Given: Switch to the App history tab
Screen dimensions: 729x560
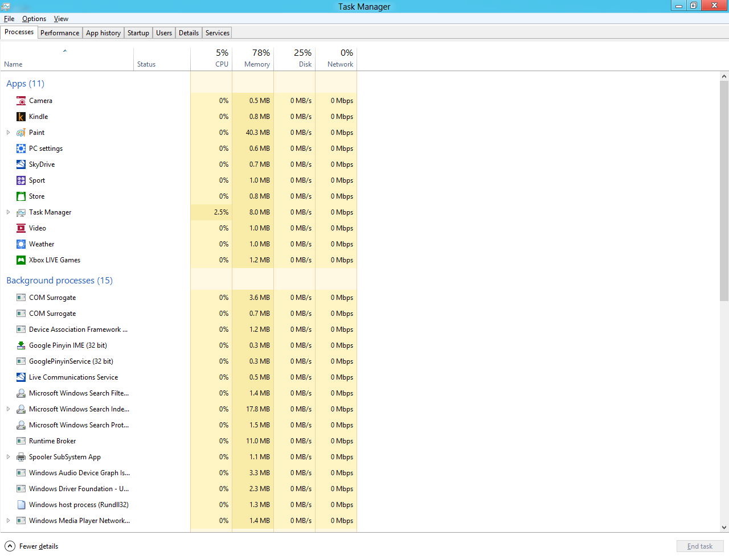Looking at the screenshot, I should (103, 33).
